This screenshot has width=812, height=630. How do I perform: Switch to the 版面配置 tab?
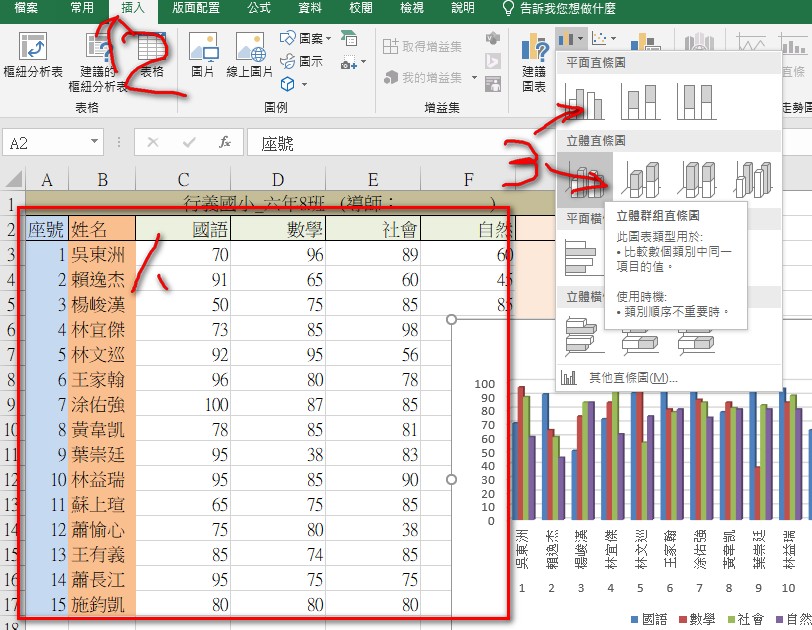196,8
